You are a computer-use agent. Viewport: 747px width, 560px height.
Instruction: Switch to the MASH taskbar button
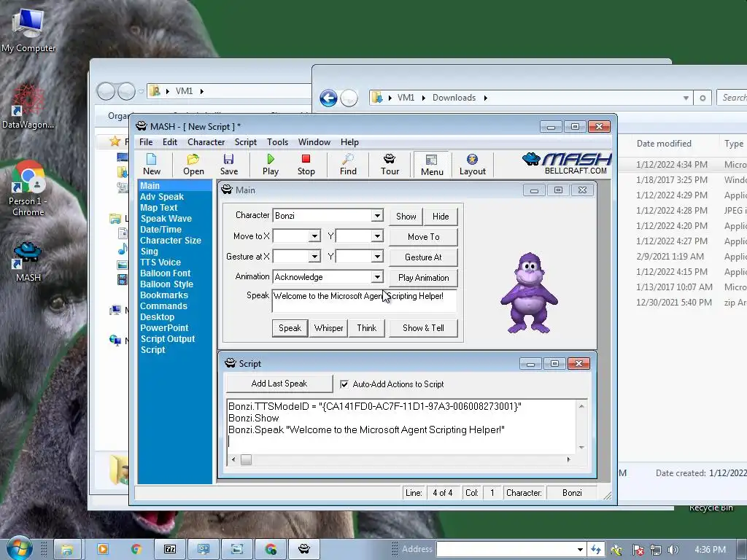304,550
